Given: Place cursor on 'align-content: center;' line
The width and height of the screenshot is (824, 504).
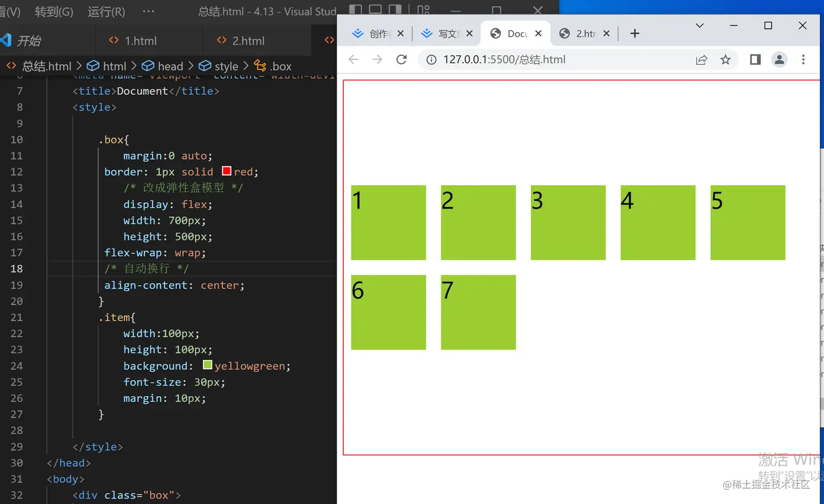Looking at the screenshot, I should pos(174,285).
